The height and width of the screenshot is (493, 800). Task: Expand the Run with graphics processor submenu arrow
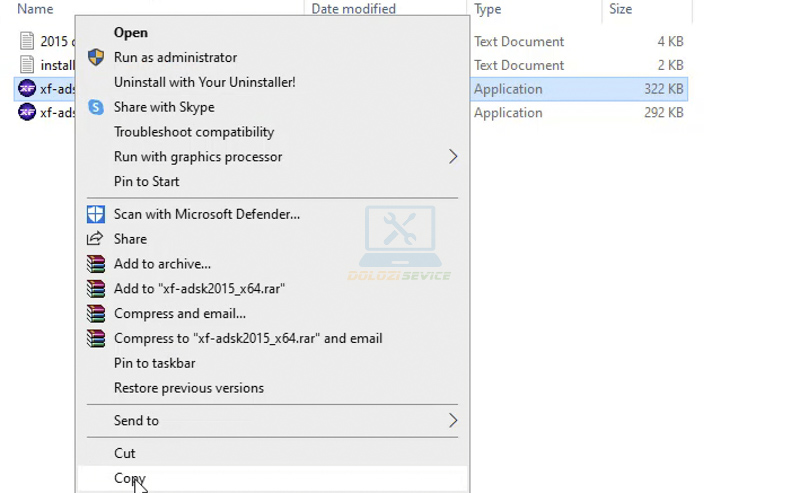click(x=452, y=157)
